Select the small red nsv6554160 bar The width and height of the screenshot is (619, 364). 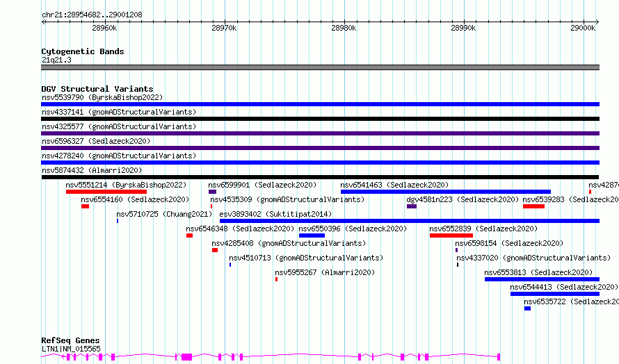[x=86, y=206]
